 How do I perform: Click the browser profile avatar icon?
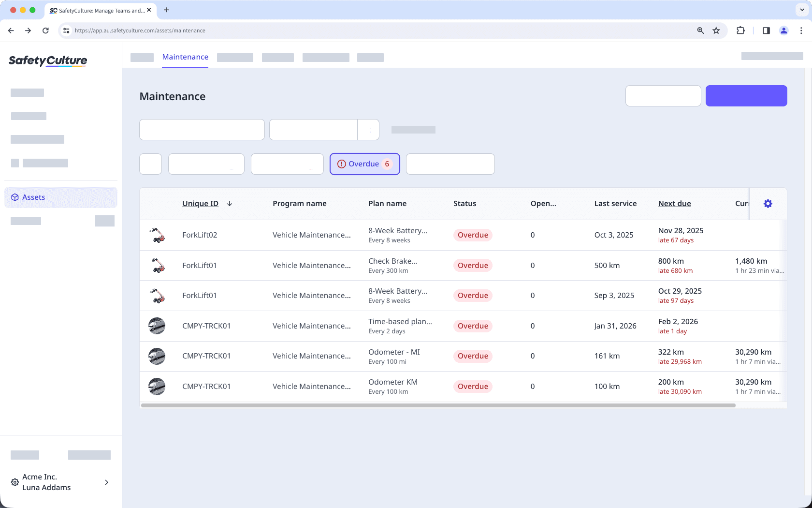pos(783,30)
